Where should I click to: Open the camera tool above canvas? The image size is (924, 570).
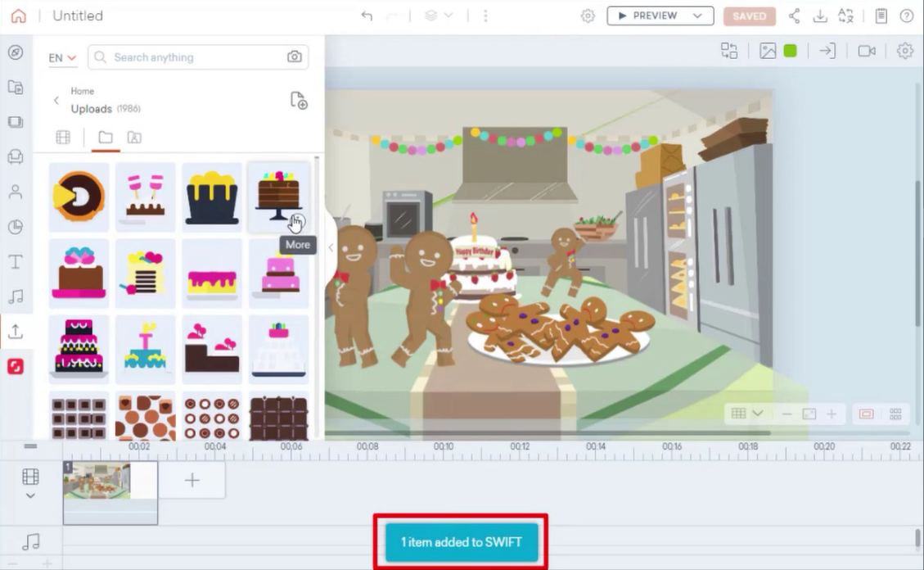[866, 51]
